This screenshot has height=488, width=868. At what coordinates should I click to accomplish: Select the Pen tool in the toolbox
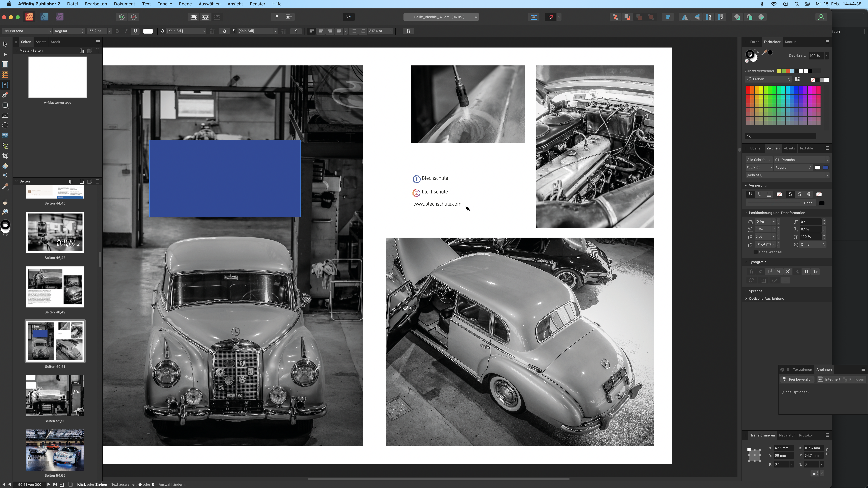5,95
